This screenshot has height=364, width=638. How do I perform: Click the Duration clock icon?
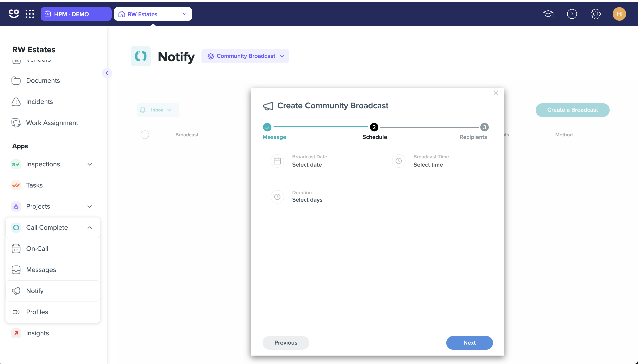(x=277, y=197)
